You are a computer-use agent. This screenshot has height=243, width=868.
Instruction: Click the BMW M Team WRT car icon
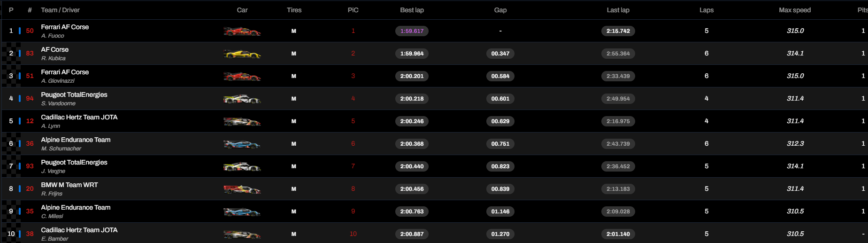tap(242, 189)
